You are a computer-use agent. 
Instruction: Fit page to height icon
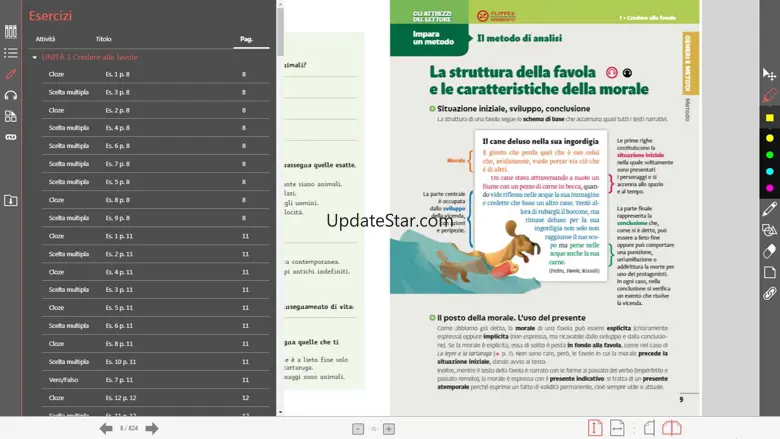(x=595, y=428)
